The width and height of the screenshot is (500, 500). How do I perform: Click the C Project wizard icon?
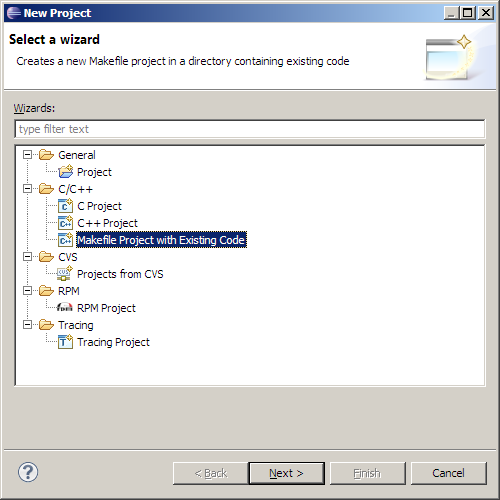tap(65, 206)
